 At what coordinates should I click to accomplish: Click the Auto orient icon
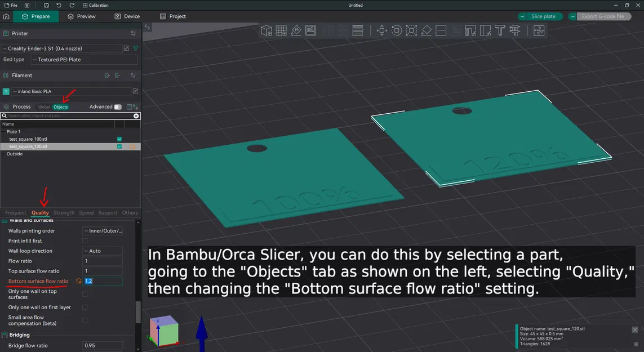pyautogui.click(x=296, y=30)
